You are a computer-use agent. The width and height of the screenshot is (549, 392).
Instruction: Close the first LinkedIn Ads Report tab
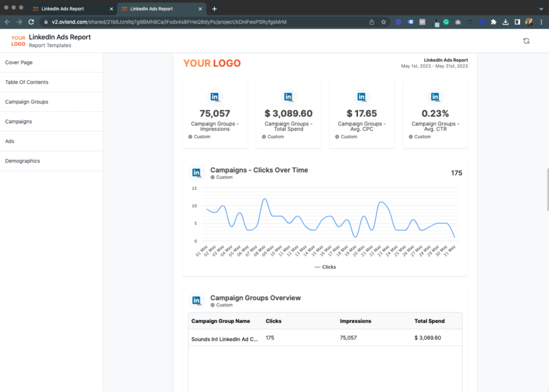point(112,9)
